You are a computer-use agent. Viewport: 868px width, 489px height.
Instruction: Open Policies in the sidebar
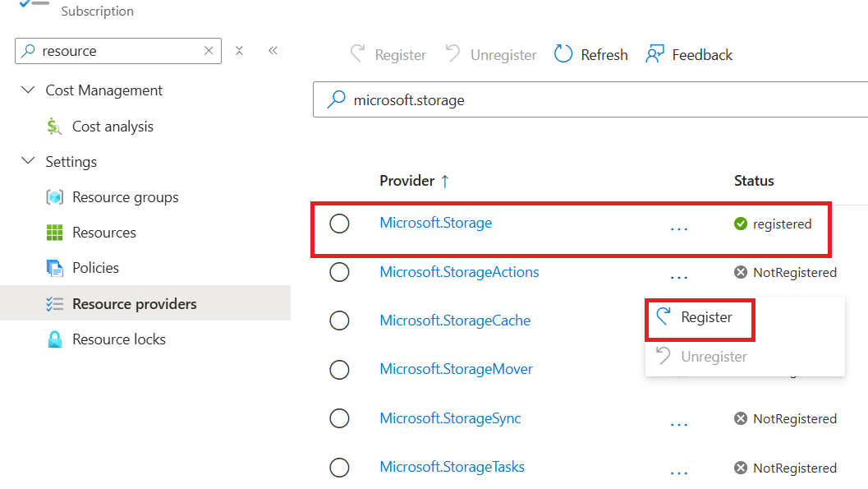click(96, 268)
